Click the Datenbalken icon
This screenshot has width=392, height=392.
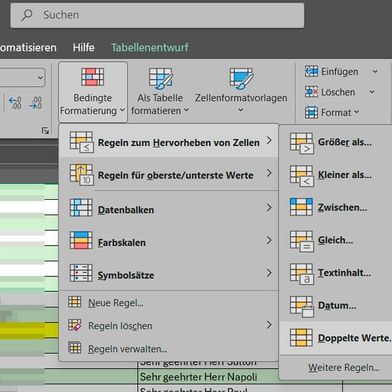click(81, 208)
